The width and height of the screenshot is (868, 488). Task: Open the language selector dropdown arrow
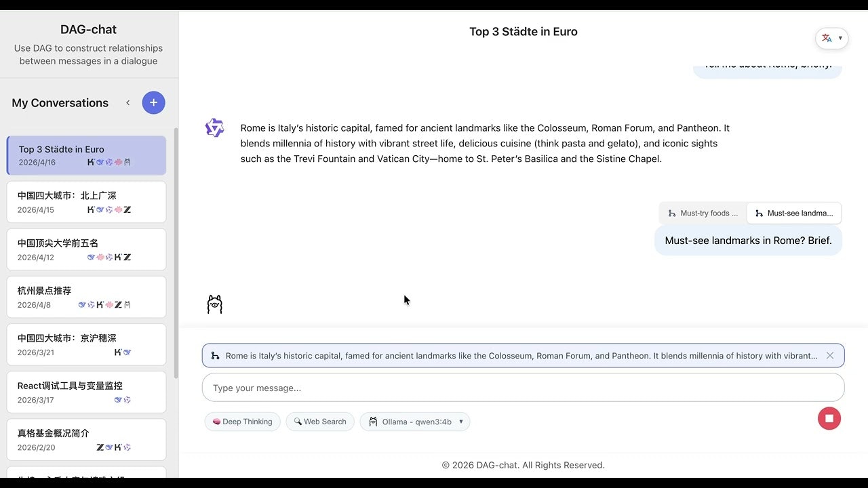click(x=839, y=38)
